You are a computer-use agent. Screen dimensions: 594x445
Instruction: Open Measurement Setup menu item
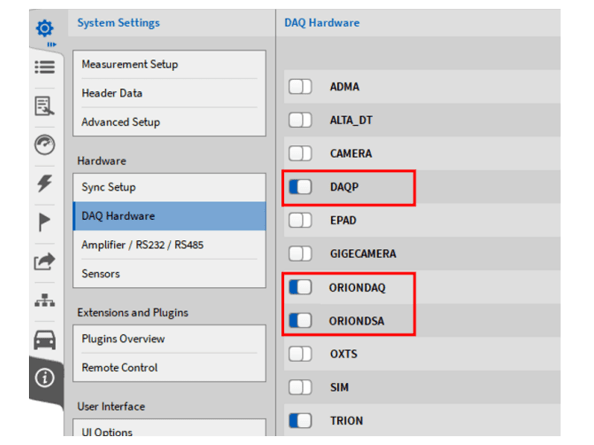pos(169,64)
